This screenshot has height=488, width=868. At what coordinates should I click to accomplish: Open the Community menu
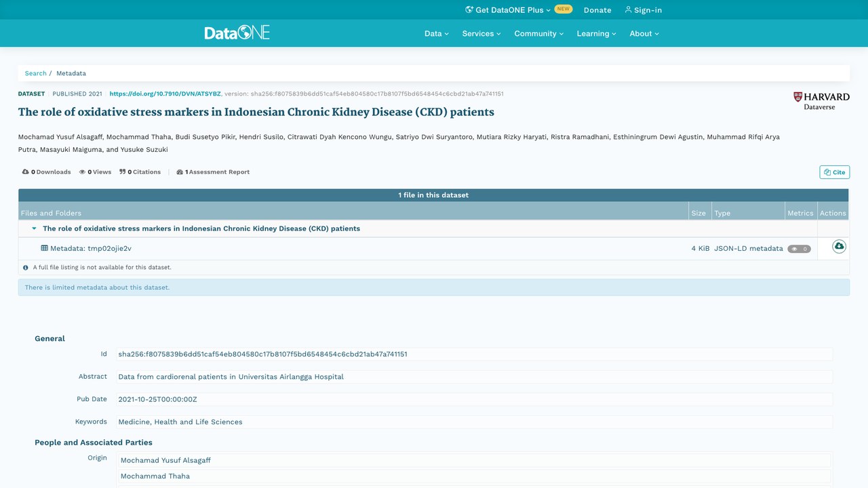point(539,33)
